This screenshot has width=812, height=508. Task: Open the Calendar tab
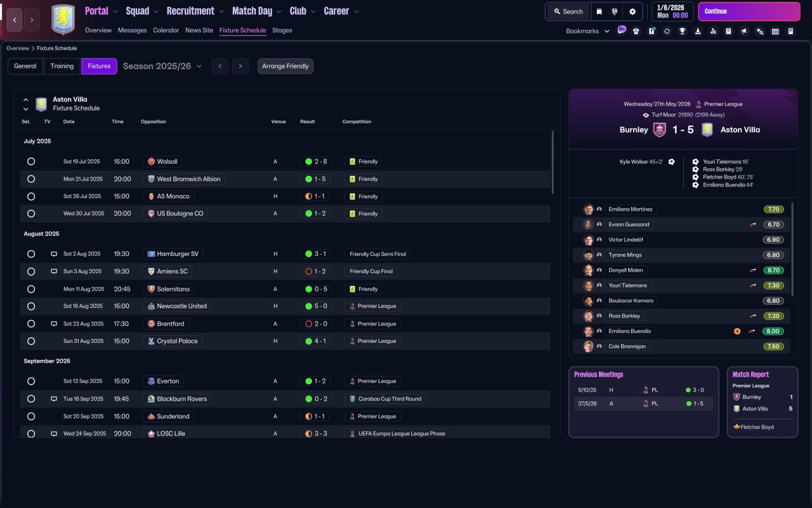166,30
